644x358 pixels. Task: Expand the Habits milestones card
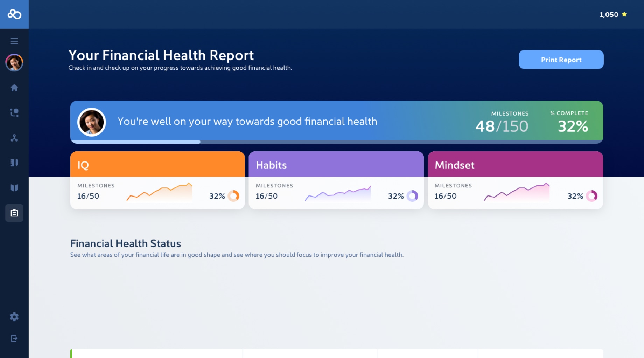point(336,180)
